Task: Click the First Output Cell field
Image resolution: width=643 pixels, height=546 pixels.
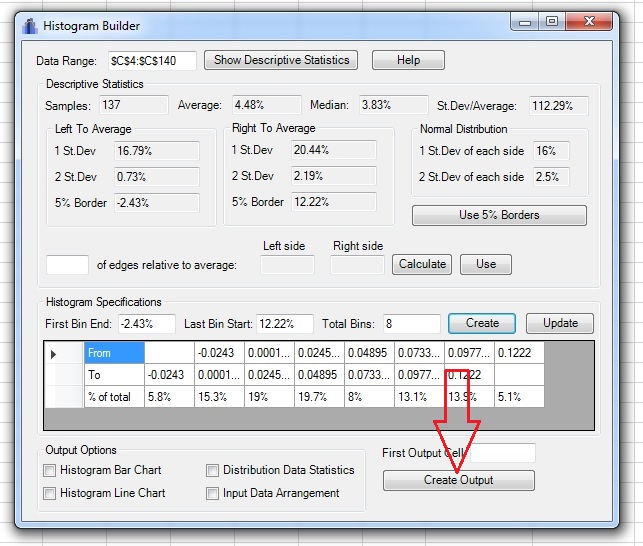Action: 503,453
